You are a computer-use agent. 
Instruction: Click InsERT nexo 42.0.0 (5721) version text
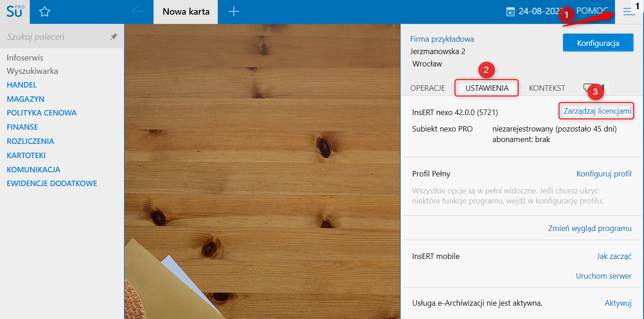click(455, 112)
